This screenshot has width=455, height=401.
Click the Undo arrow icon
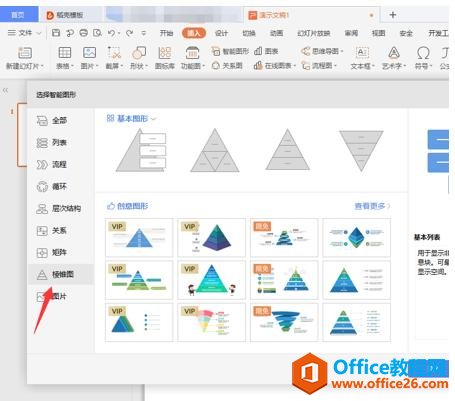111,33
